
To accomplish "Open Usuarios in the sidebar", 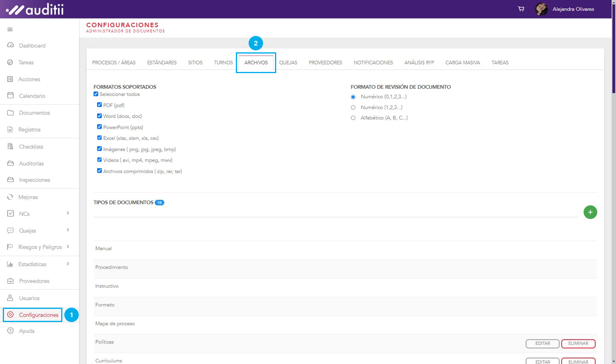I will [x=29, y=298].
